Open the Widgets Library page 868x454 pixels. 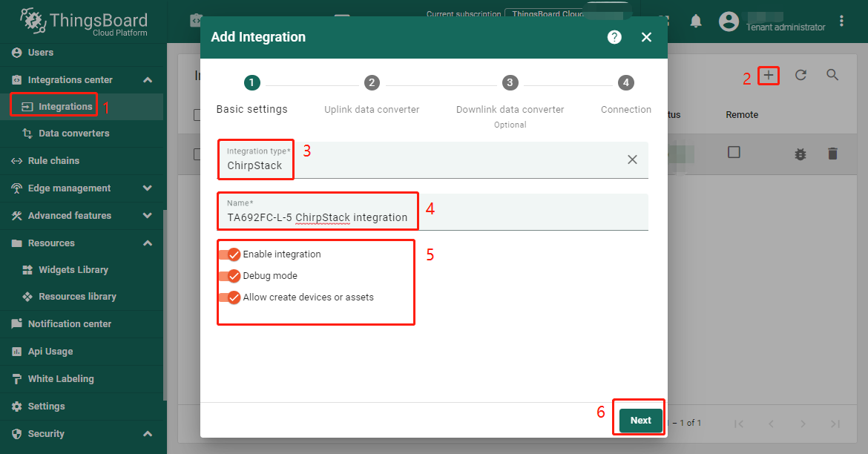pos(82,269)
